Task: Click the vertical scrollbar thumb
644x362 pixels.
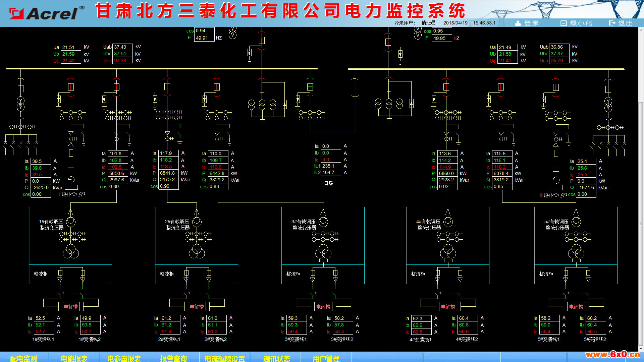Action: point(641,224)
